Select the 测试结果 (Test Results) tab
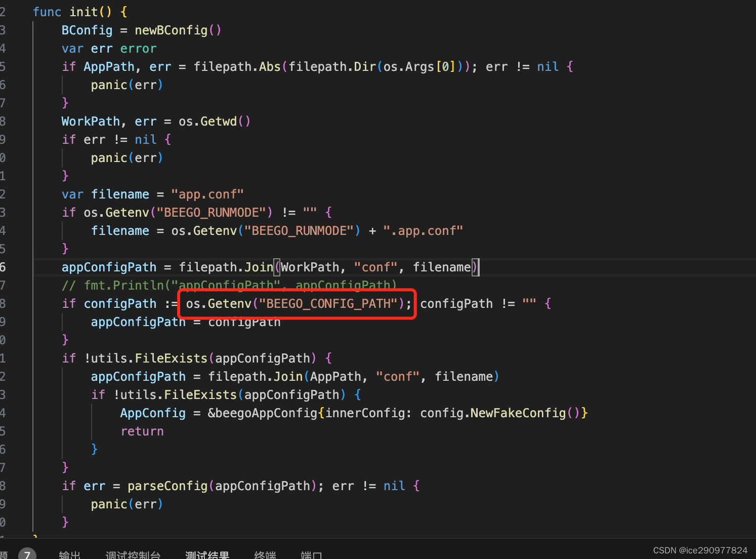 [207, 554]
